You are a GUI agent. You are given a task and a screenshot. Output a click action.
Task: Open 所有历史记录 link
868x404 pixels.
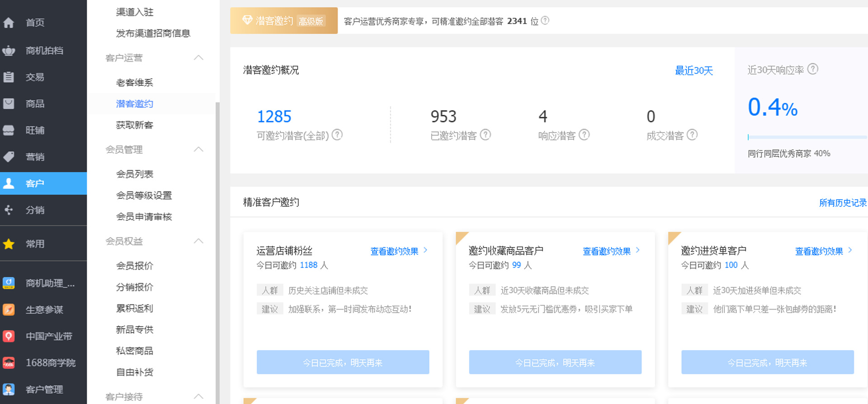tap(843, 203)
